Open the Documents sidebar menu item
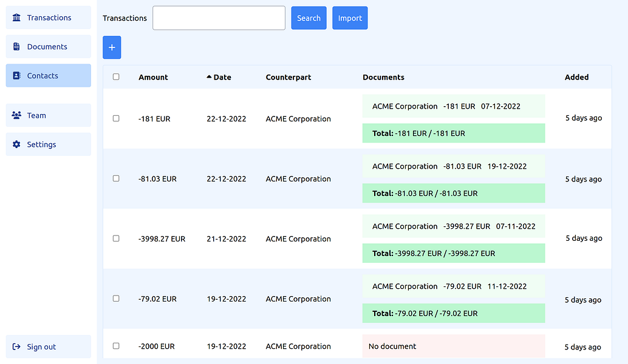Image resolution: width=628 pixels, height=364 pixels. pyautogui.click(x=48, y=47)
